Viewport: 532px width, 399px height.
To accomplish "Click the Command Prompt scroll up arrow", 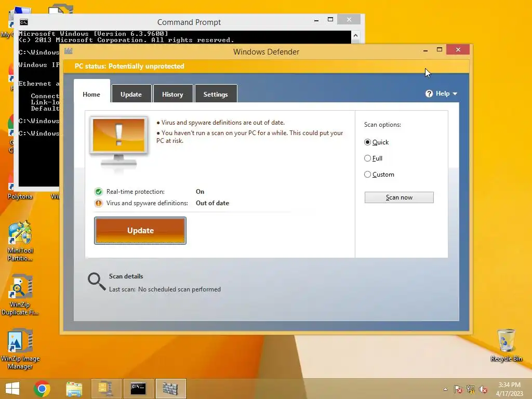I will (355, 35).
